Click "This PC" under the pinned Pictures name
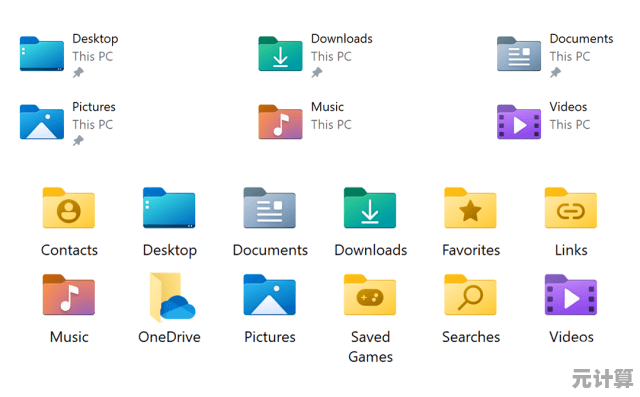Screen dimensions: 640x397 click(93, 124)
